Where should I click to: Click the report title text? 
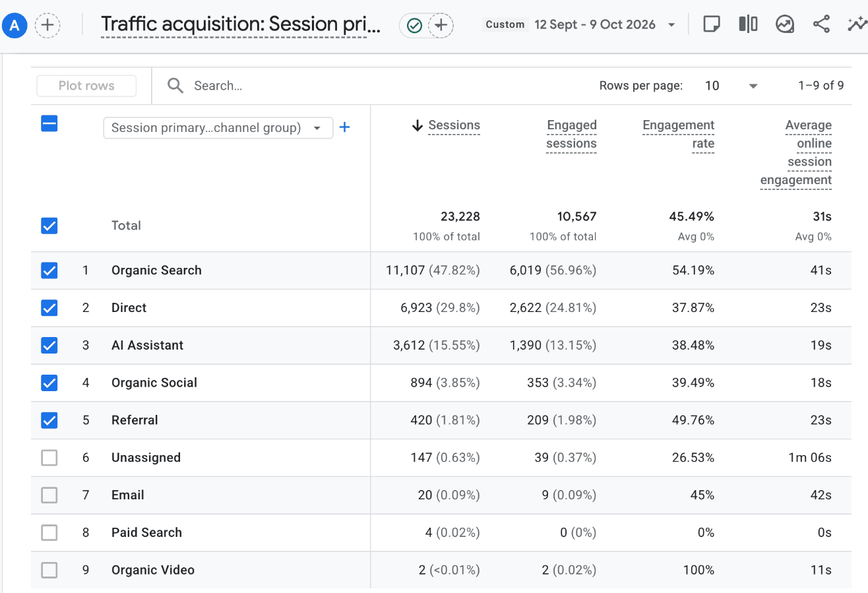[x=241, y=25]
